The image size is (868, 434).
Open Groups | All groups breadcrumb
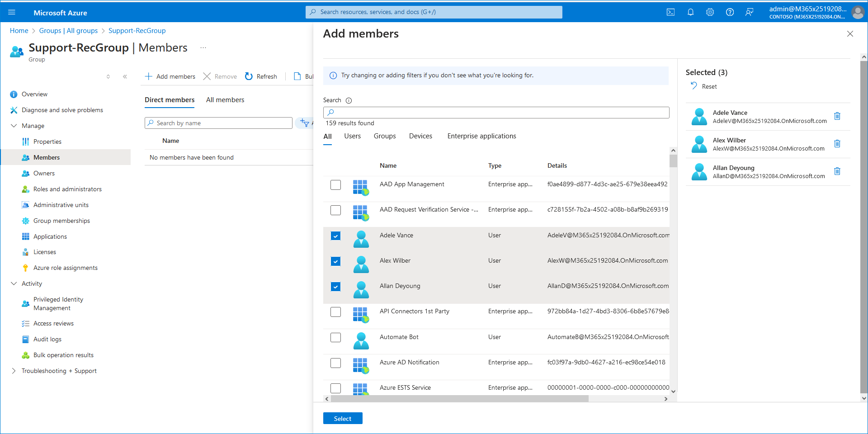(68, 31)
